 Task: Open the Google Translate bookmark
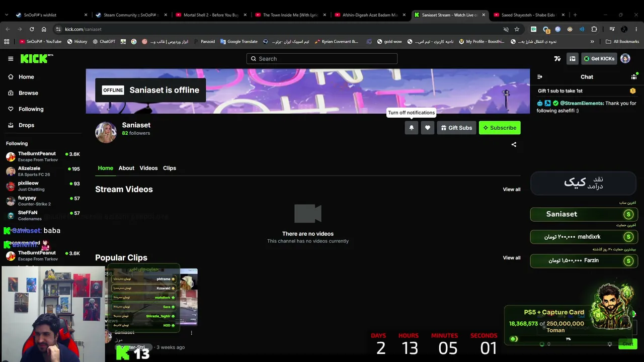point(239,42)
